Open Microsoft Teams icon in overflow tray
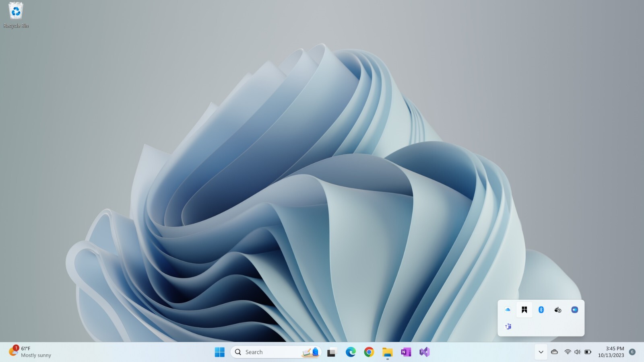The width and height of the screenshot is (644, 362). (508, 326)
